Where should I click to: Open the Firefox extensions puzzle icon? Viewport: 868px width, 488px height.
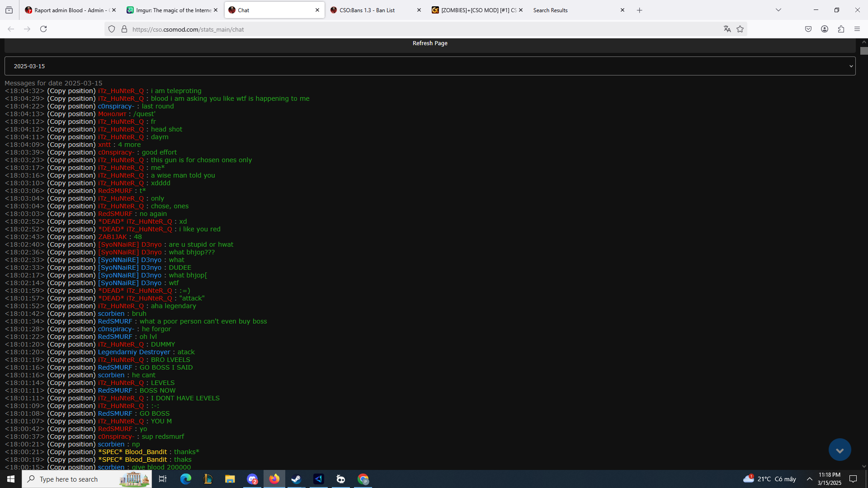pos(841,29)
